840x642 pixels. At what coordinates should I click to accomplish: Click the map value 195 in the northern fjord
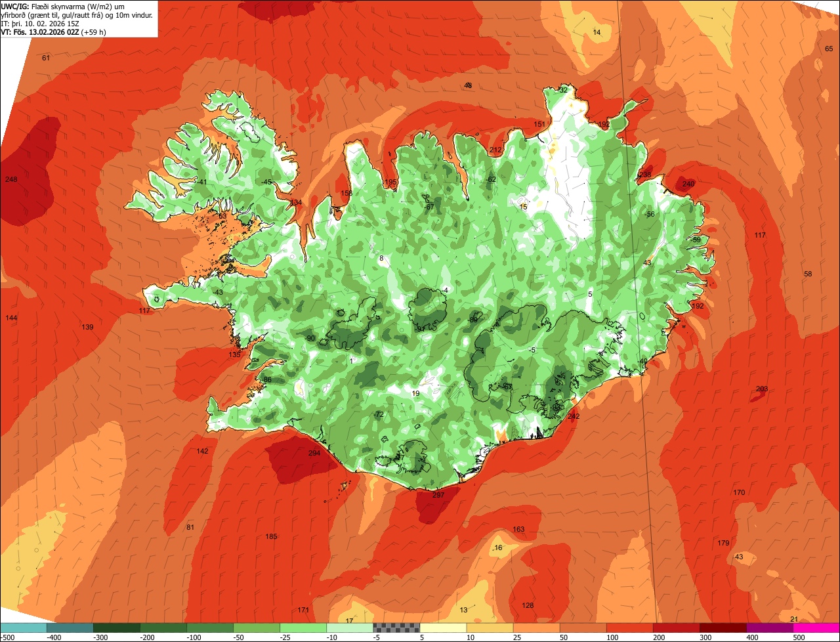[390, 182]
